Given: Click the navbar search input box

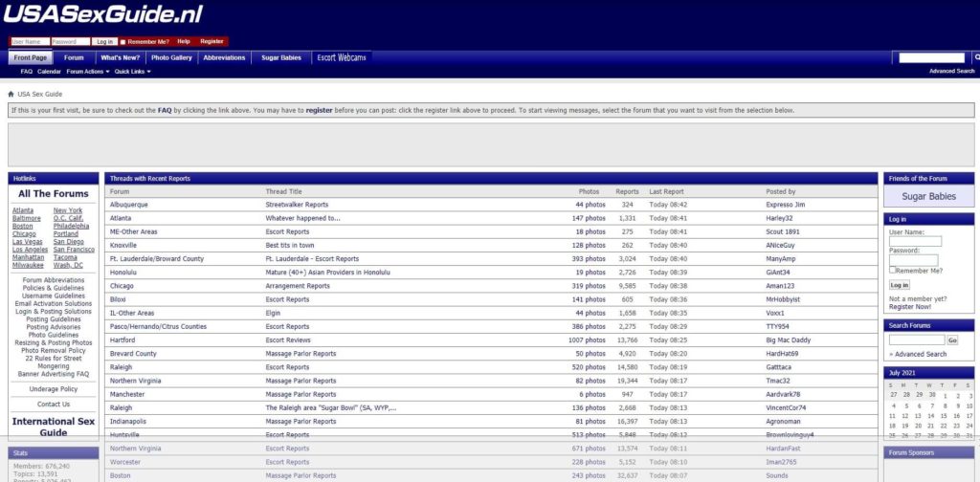Looking at the screenshot, I should point(932,58).
